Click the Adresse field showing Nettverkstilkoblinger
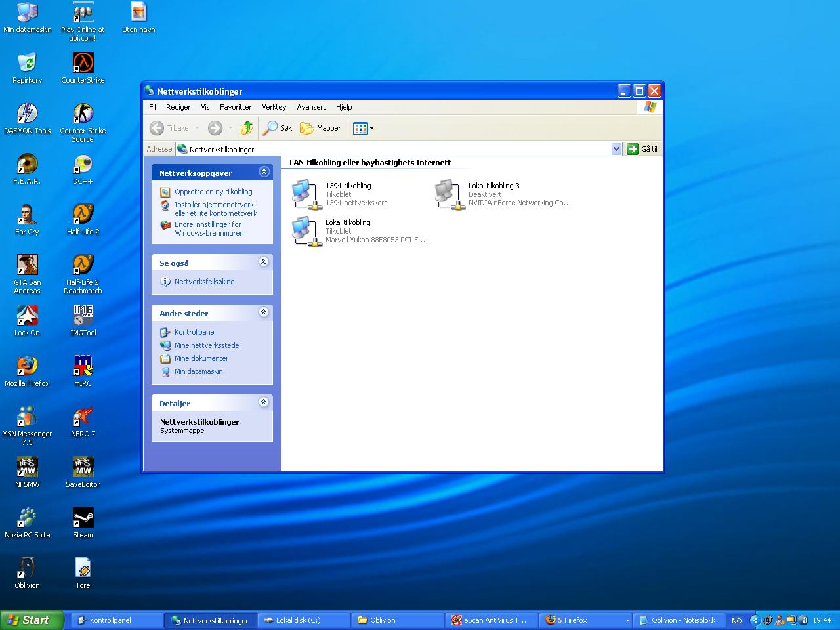This screenshot has width=840, height=630. 398,149
